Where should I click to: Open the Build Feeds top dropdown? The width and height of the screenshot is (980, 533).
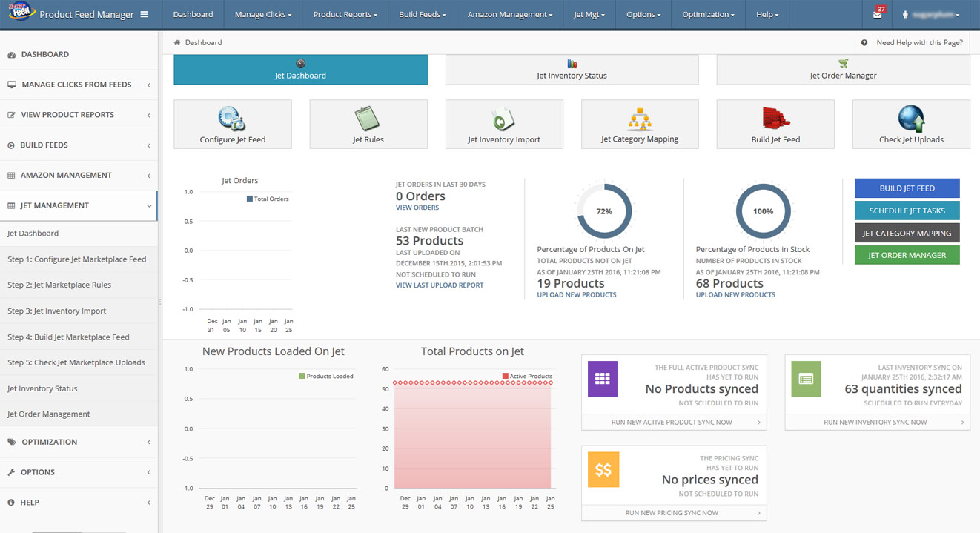tap(422, 14)
